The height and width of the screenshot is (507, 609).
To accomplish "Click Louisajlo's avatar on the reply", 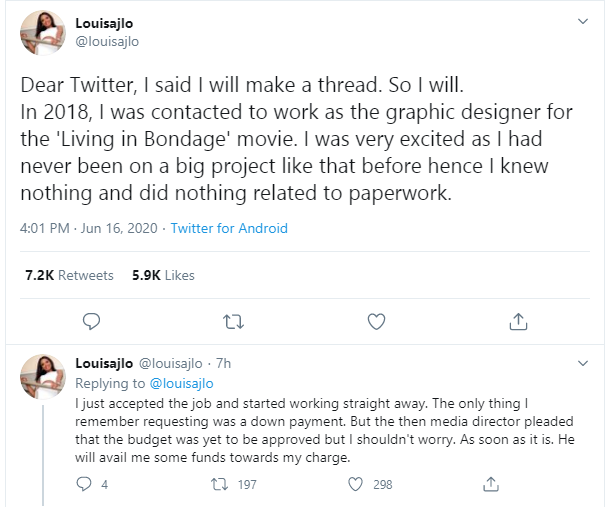I will point(43,376).
